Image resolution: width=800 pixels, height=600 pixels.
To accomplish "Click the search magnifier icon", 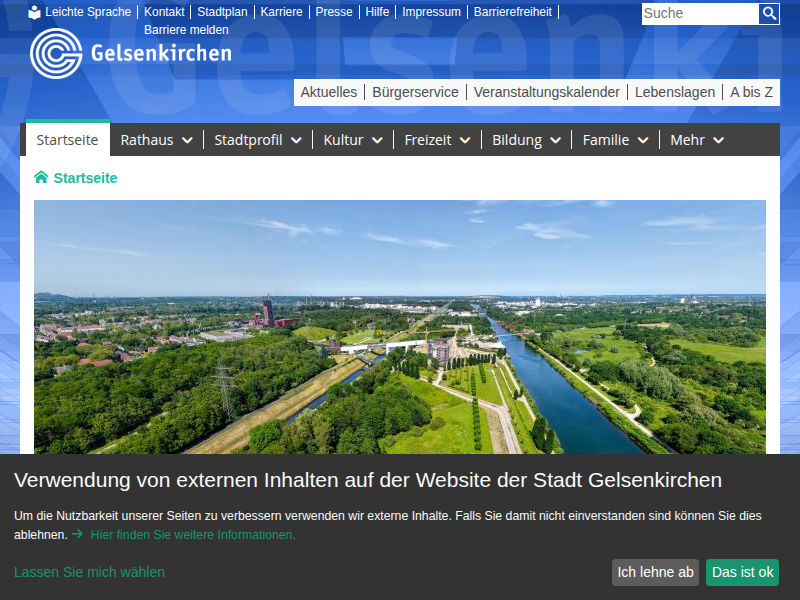I will (768, 13).
